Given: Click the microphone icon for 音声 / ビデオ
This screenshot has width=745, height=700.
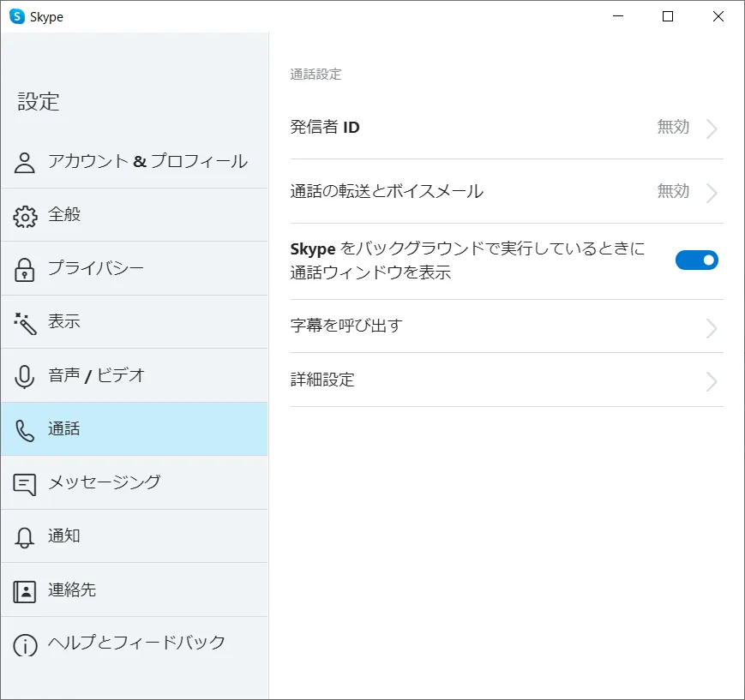Looking at the screenshot, I should (25, 377).
